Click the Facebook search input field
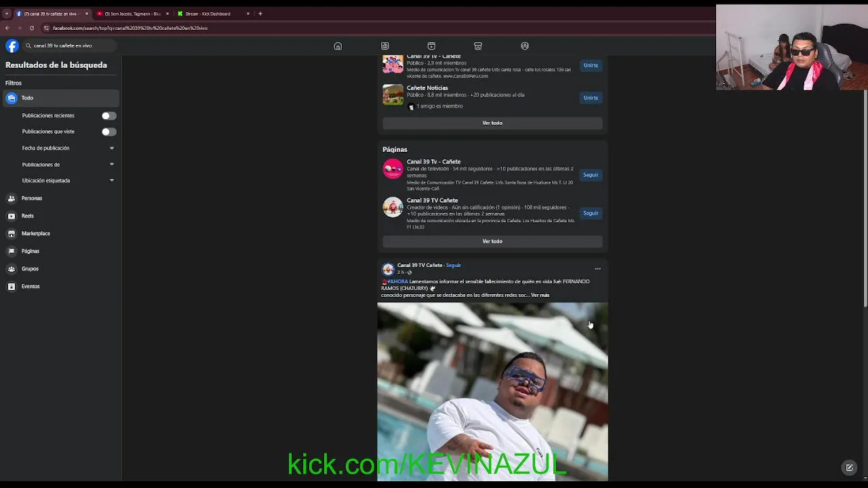The width and height of the screenshot is (868, 488). pyautogui.click(x=68, y=45)
